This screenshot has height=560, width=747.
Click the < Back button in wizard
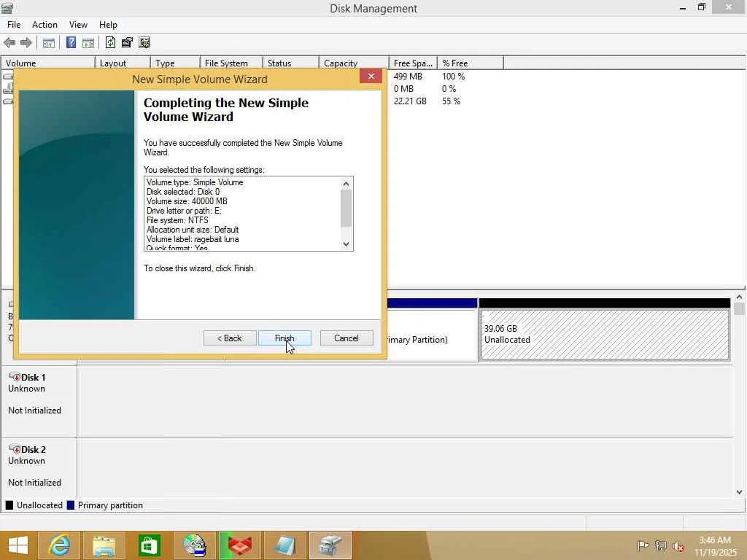point(230,338)
